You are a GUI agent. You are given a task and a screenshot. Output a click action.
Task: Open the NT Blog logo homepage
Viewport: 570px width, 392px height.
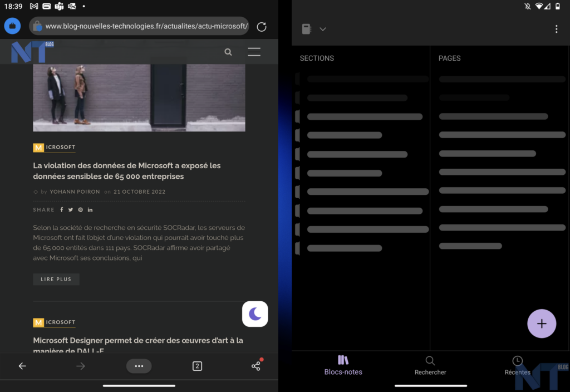click(32, 52)
